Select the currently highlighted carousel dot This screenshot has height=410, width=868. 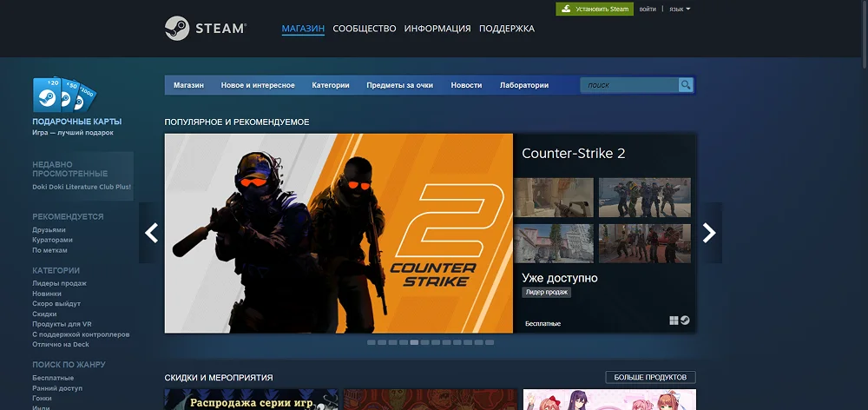point(414,342)
